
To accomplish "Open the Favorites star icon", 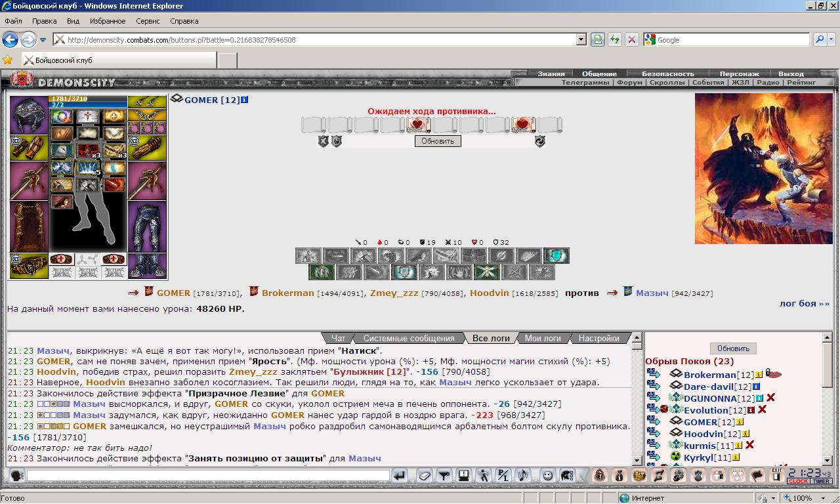I will (8, 60).
